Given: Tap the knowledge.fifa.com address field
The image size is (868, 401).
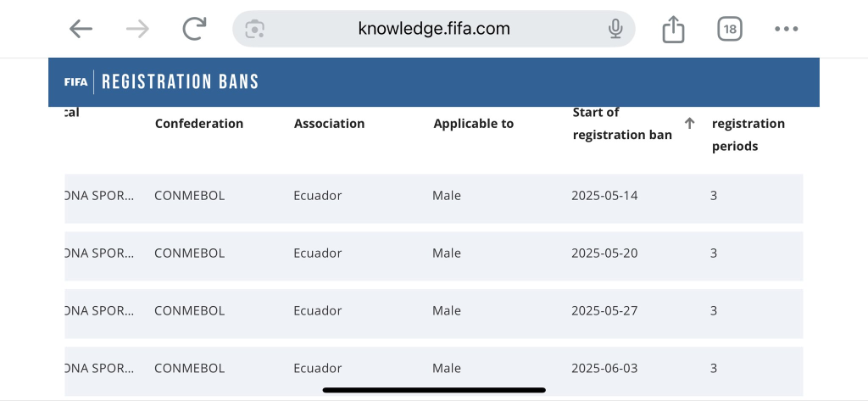Looking at the screenshot, I should [x=434, y=29].
